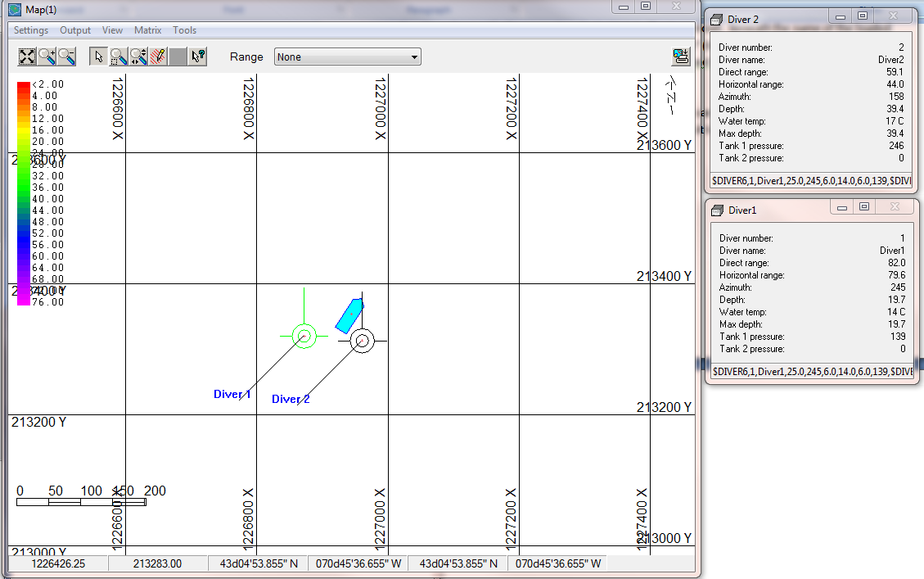Click the green Diver 1 position marker

coord(304,336)
